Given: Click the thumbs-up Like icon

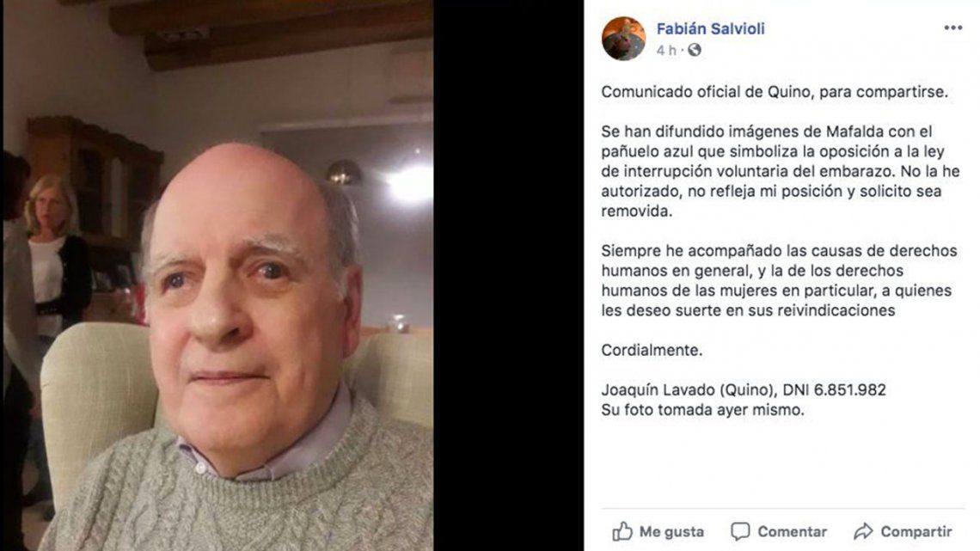Looking at the screenshot, I should tap(622, 531).
